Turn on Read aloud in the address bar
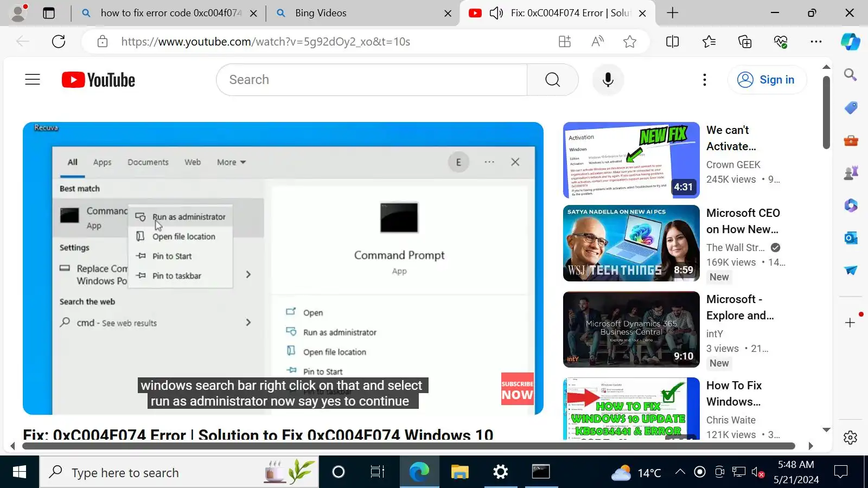The height and width of the screenshot is (488, 868). pyautogui.click(x=597, y=42)
